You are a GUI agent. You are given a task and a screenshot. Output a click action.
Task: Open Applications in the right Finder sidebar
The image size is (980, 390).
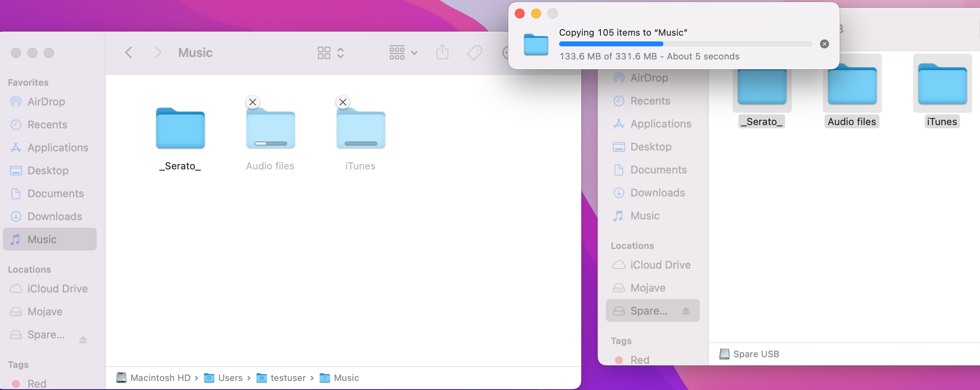click(660, 124)
